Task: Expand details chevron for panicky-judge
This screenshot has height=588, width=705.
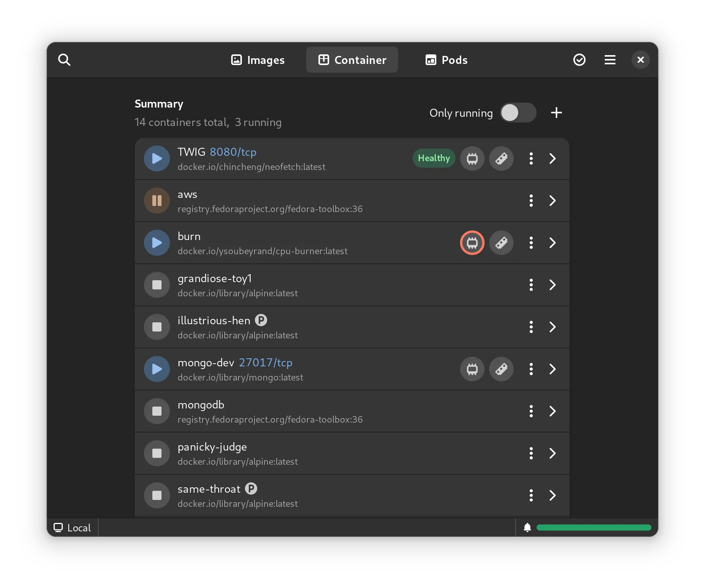Action: 552,453
